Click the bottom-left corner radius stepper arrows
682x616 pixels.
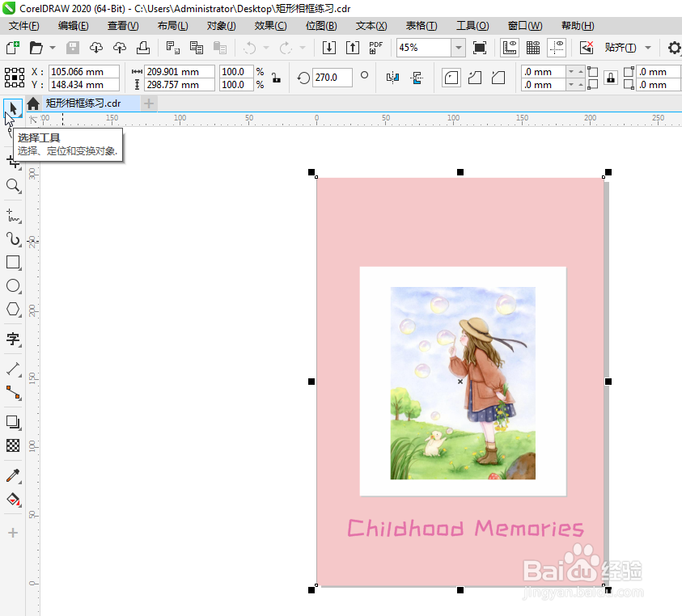tap(576, 84)
